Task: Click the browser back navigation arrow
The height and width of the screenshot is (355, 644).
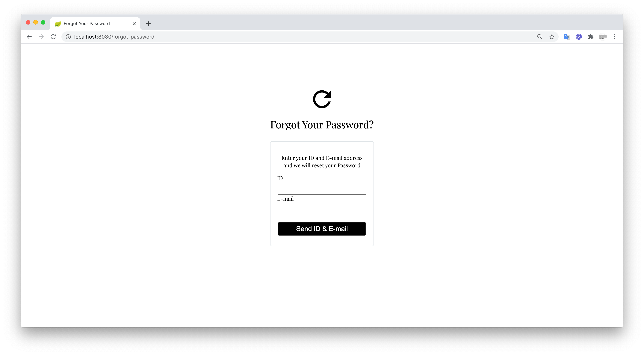Action: coord(29,36)
